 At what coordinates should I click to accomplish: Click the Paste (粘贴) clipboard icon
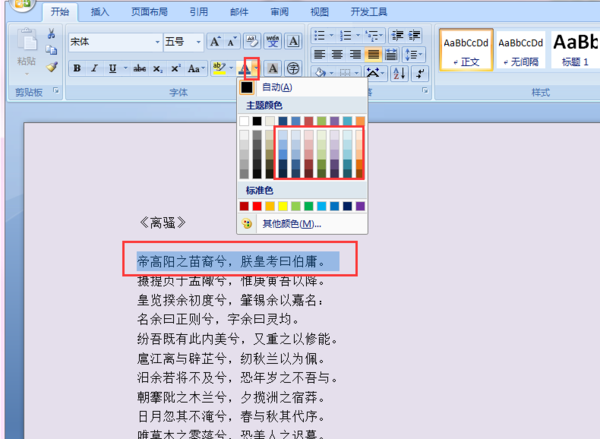27,40
